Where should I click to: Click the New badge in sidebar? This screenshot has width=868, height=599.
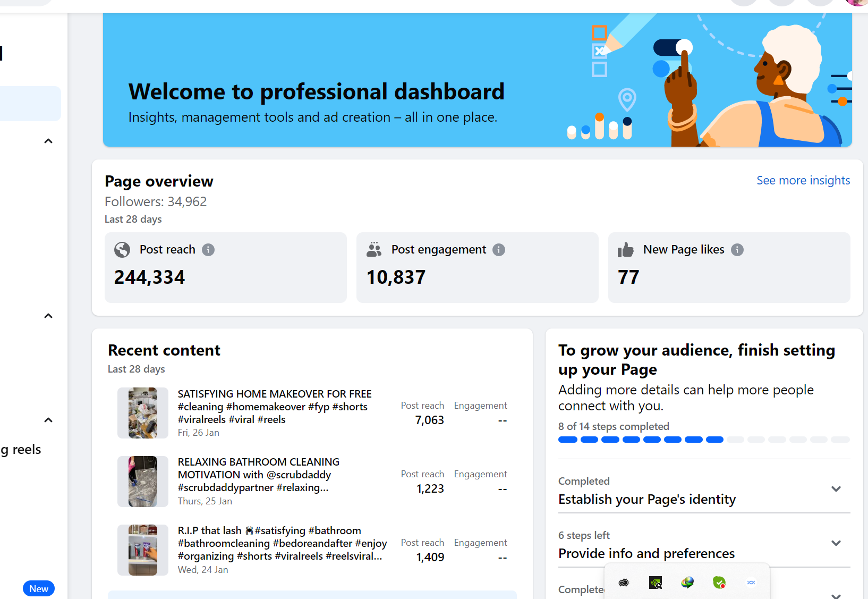[39, 589]
